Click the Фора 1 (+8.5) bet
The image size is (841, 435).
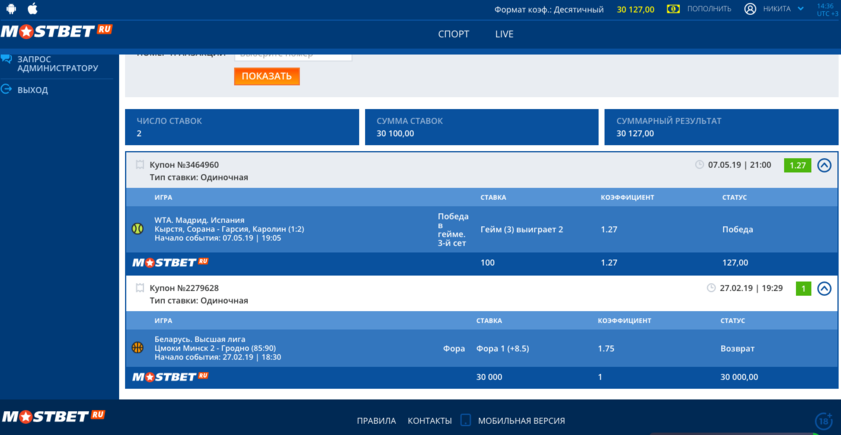[x=503, y=349]
